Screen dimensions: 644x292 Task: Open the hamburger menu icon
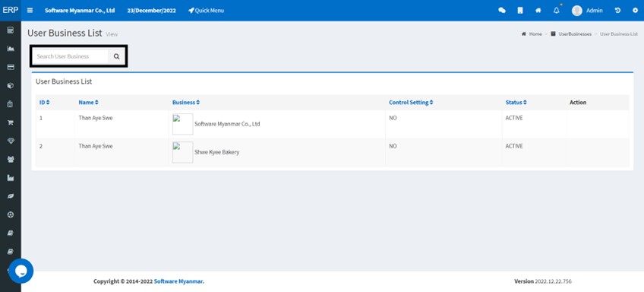pos(30,11)
